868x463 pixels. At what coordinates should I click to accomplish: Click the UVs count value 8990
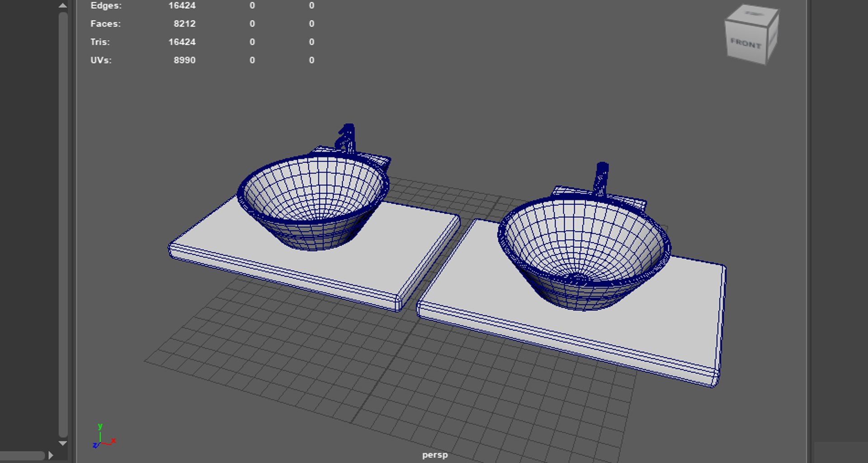coord(184,60)
